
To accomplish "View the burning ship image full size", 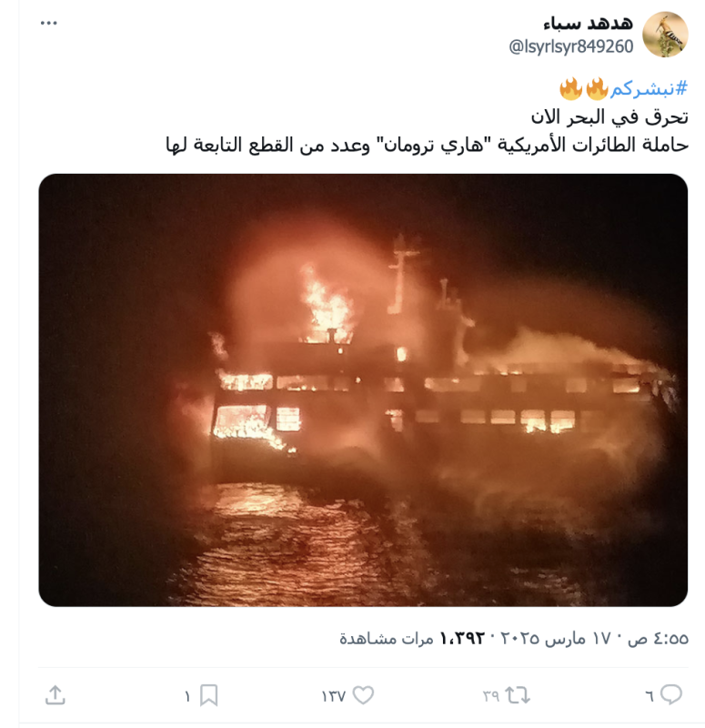I will 363,390.
